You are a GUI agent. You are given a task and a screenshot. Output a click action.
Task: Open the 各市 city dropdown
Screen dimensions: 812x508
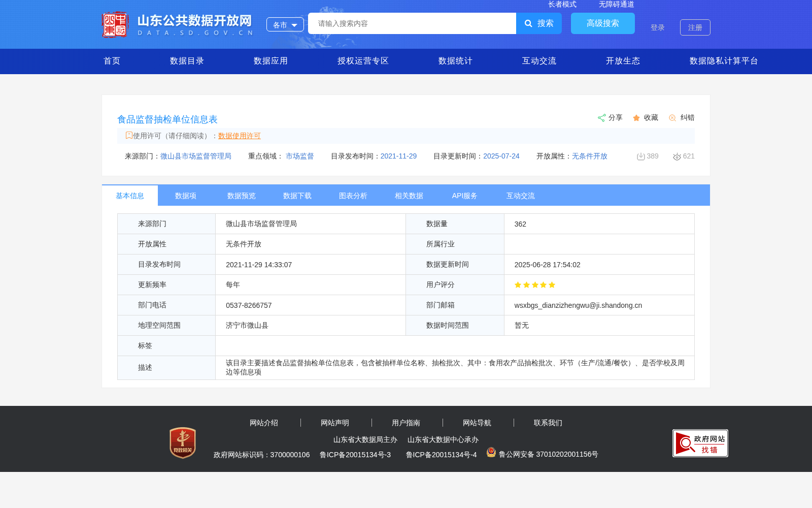(x=285, y=24)
